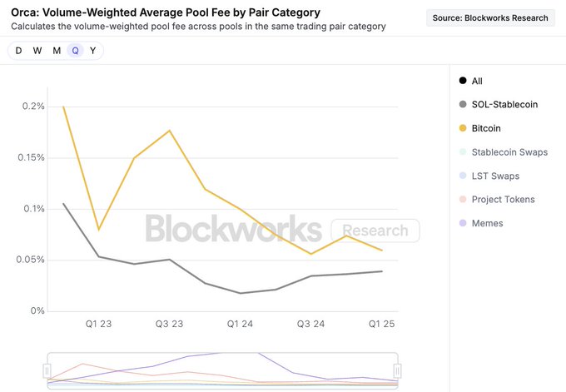
Task: Toggle the Memes series label
Action: 489,223
